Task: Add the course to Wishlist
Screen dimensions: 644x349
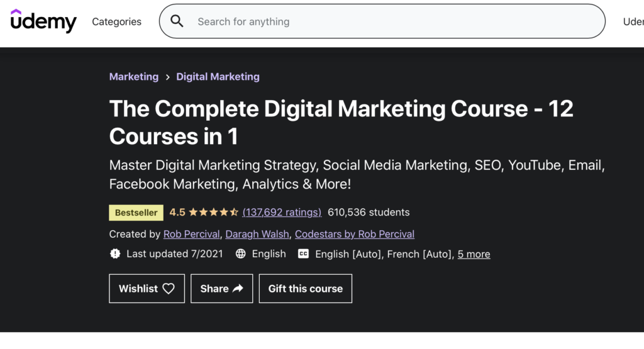Action: pyautogui.click(x=147, y=289)
